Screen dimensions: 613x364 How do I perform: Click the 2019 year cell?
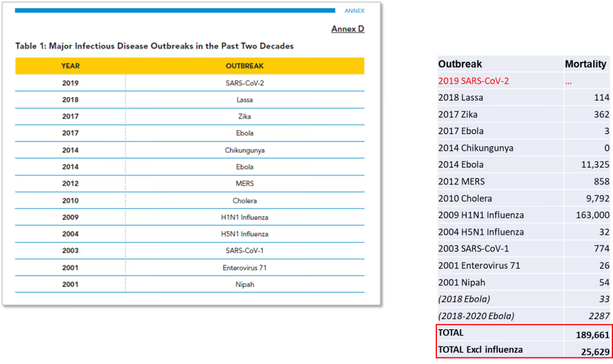tap(71, 83)
